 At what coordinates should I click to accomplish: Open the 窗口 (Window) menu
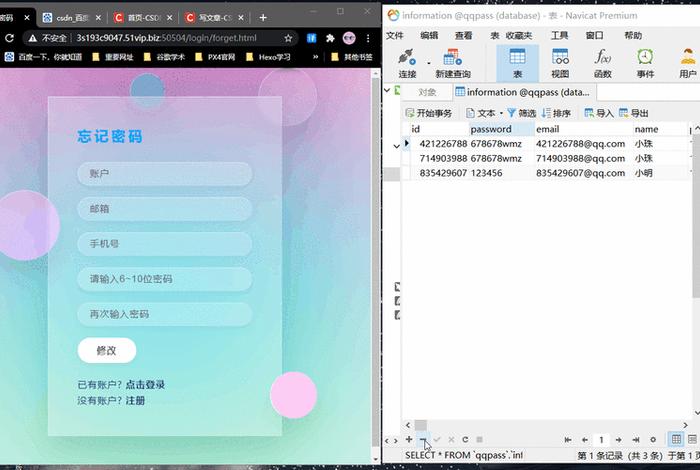coord(594,35)
